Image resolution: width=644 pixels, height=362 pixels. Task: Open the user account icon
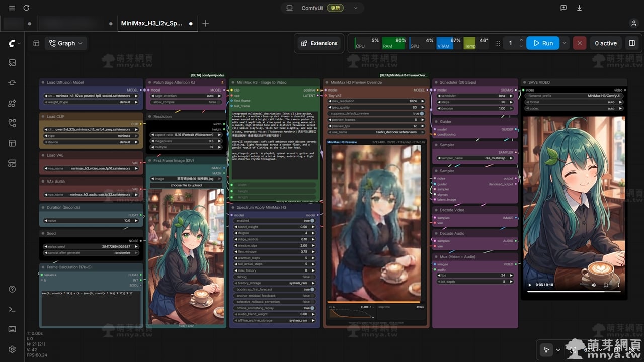(634, 23)
